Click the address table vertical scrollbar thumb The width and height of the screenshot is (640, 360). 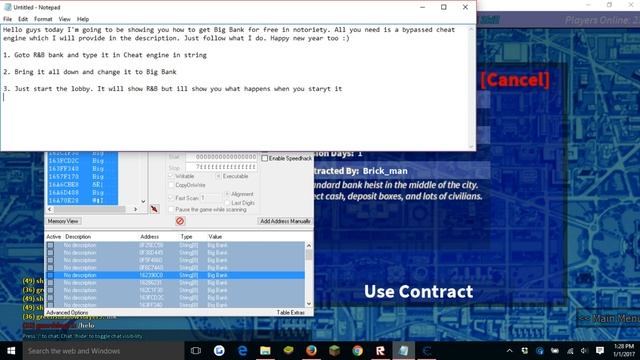[309, 255]
